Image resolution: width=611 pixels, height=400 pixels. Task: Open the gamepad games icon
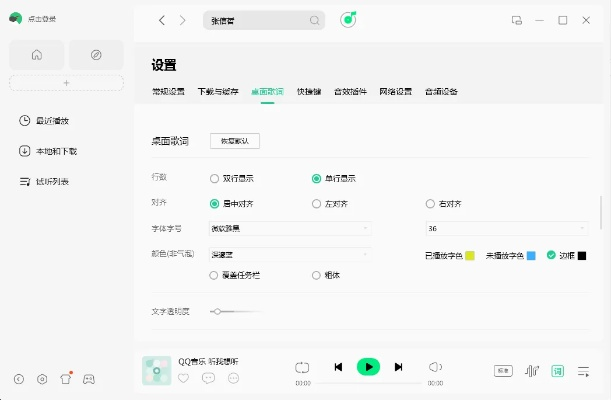[x=89, y=379]
